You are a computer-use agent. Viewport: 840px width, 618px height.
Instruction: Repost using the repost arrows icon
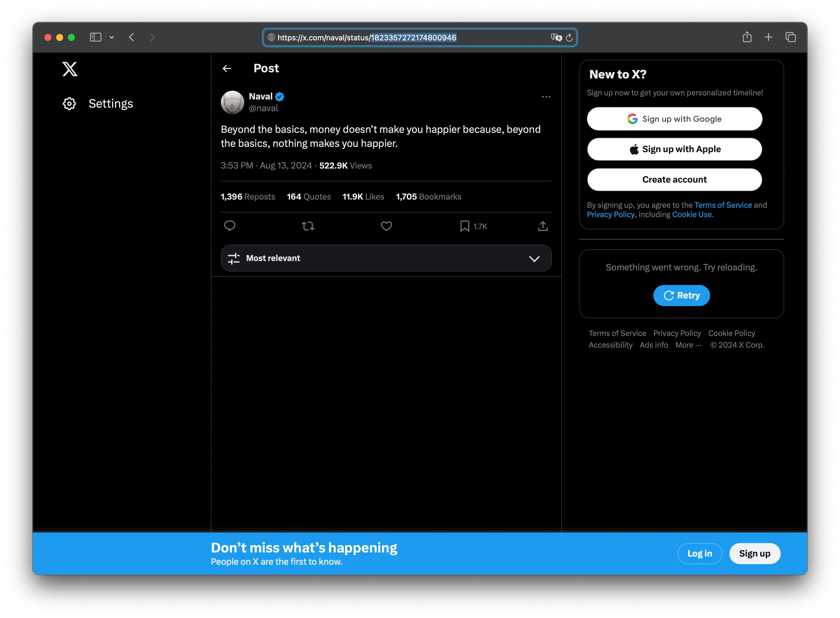308,226
